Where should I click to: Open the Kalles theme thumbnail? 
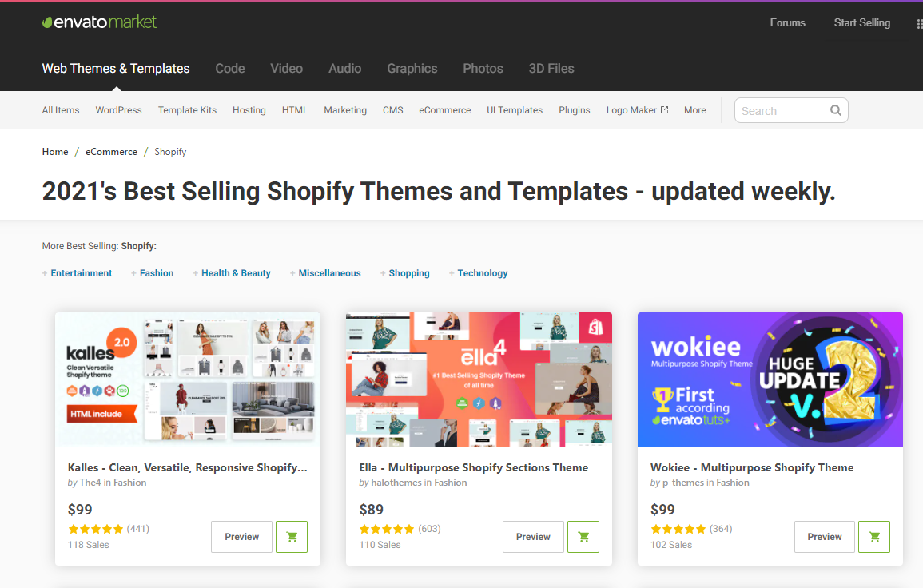coord(188,379)
